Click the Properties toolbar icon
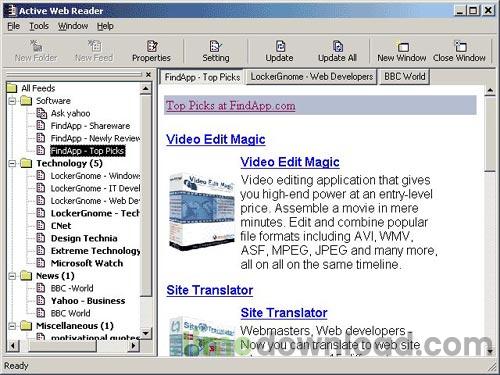This screenshot has width=500, height=375. point(152,46)
